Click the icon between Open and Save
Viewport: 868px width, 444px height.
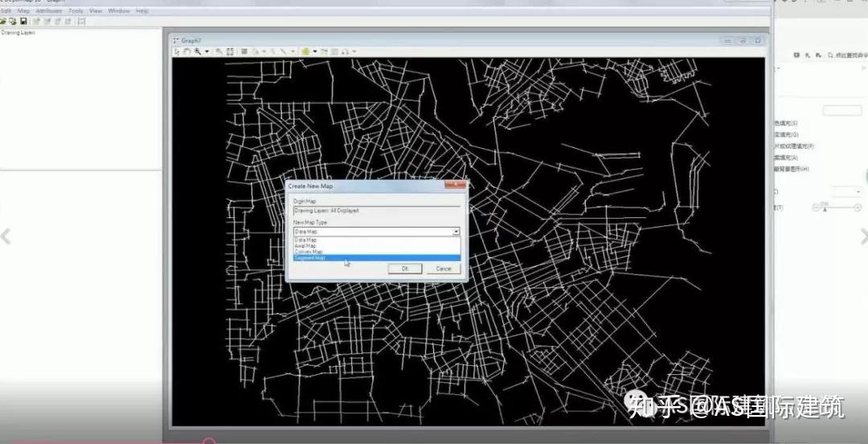tap(13, 21)
